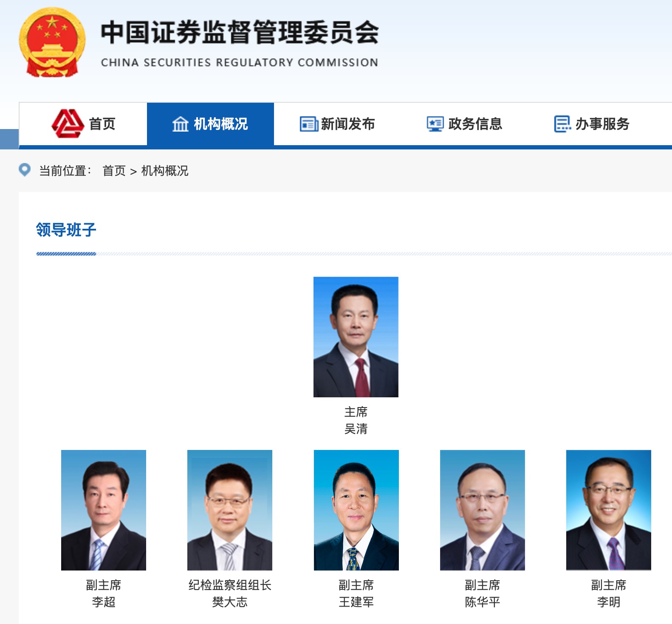Click the CSRC national emblem logo
This screenshot has width=672, height=624.
pos(52,42)
